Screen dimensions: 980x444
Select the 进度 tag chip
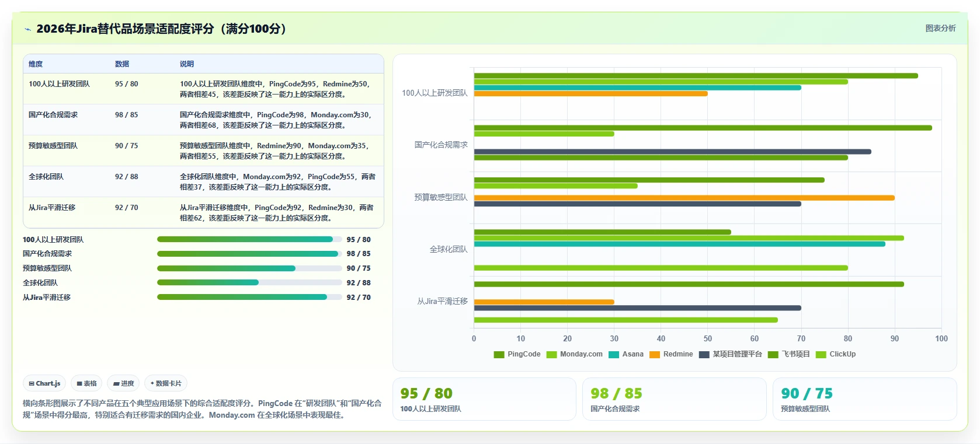point(123,383)
